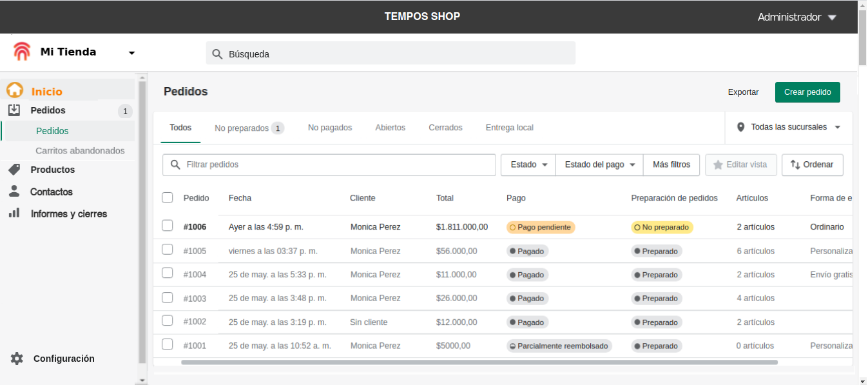Click the Productos tag icon

[x=14, y=170]
